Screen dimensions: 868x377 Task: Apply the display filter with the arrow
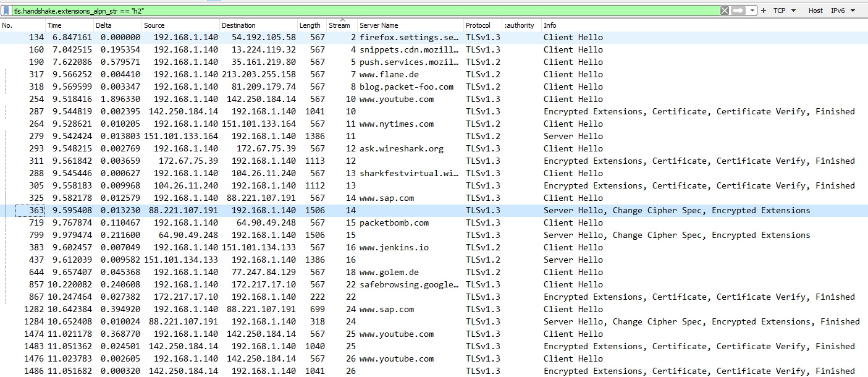pyautogui.click(x=738, y=11)
